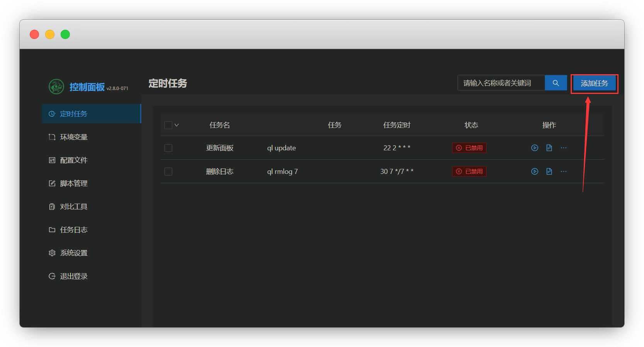Click the search magnifier button
Viewport: 644px width, 347px height.
pyautogui.click(x=556, y=83)
